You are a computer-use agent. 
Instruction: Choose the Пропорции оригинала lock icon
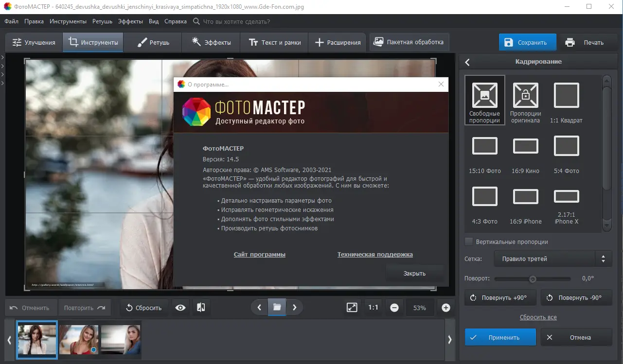pos(525,100)
